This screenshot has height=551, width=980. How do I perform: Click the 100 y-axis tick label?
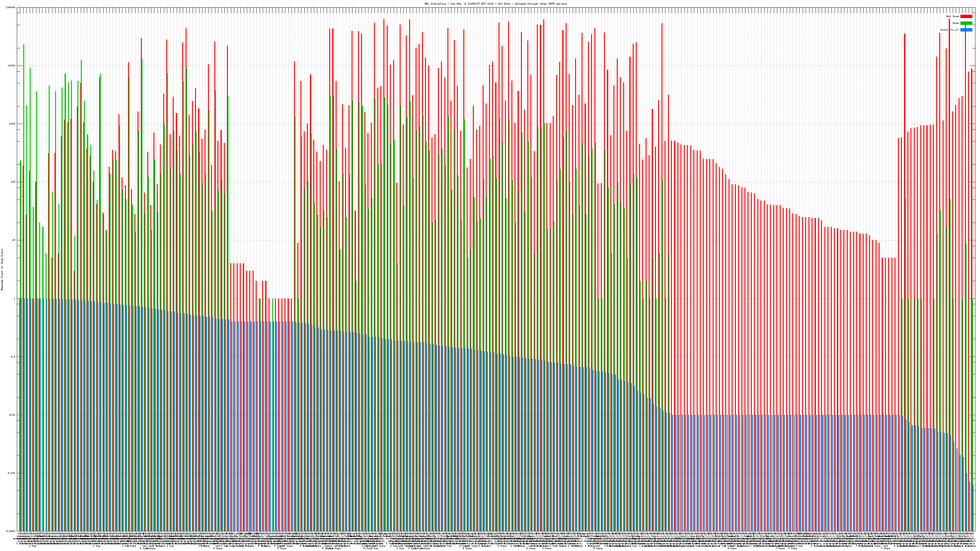(x=13, y=182)
